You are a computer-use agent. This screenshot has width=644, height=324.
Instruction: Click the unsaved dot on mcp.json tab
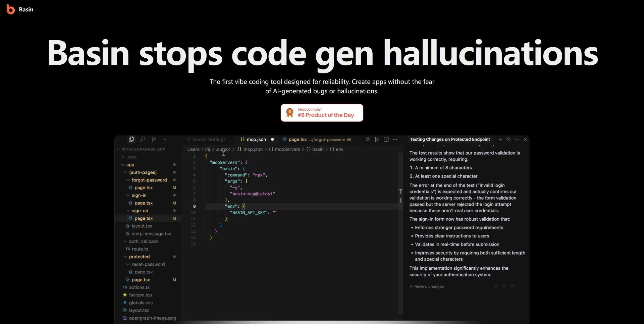point(272,140)
